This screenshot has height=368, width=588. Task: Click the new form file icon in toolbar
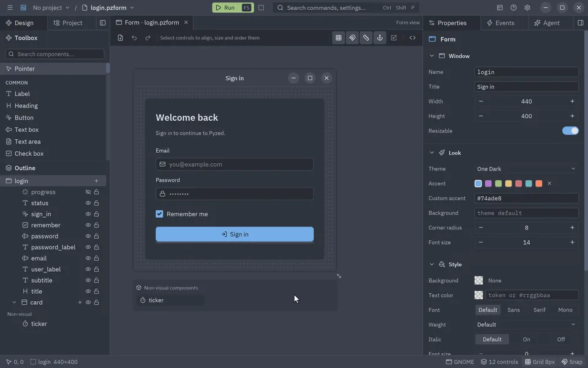(121, 37)
